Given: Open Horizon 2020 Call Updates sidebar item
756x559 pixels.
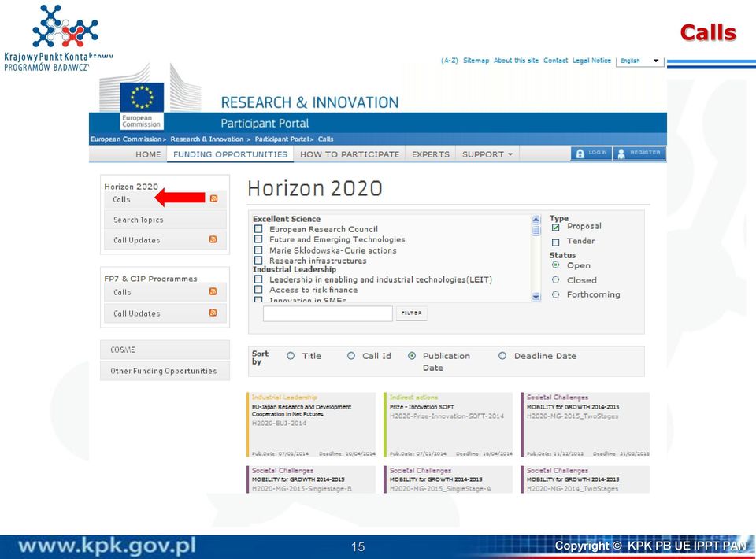Looking at the screenshot, I should [165, 239].
